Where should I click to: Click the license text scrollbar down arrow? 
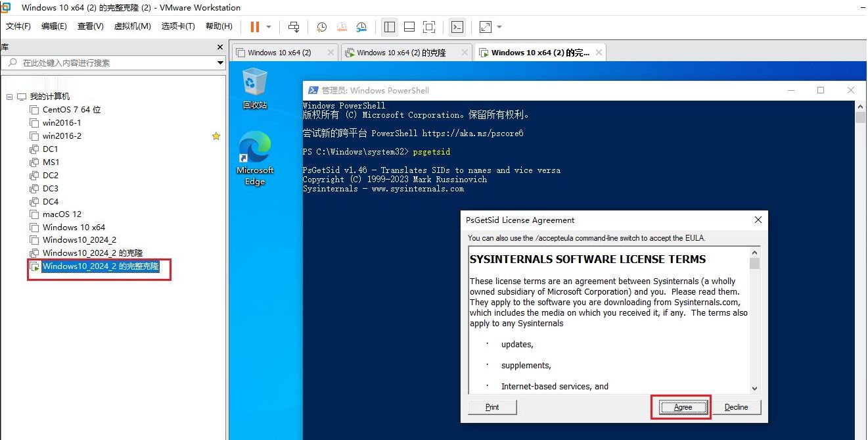tap(754, 389)
